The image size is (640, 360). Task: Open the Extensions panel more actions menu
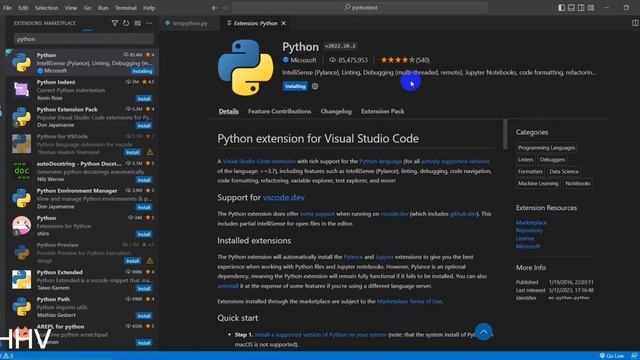149,23
